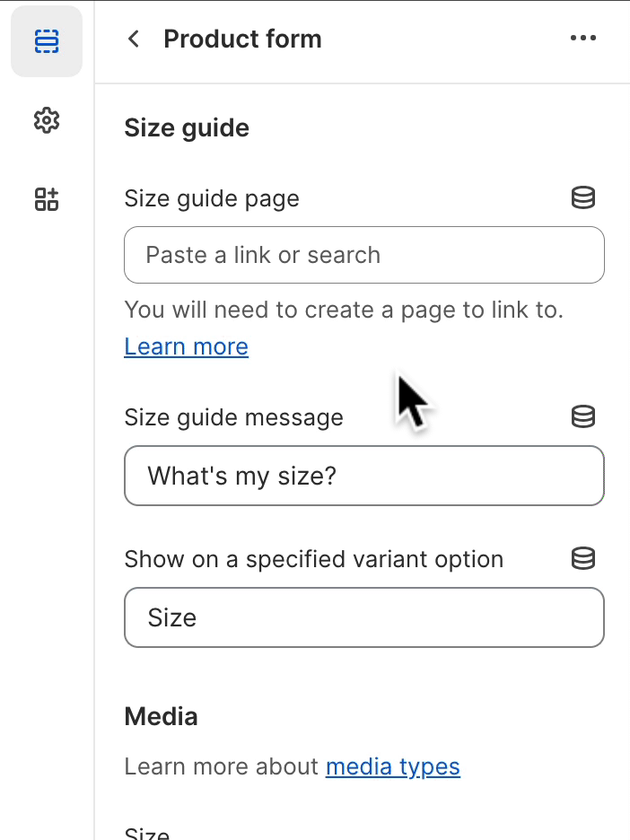Open the App embeds icon
The image size is (630, 840).
[x=47, y=199]
